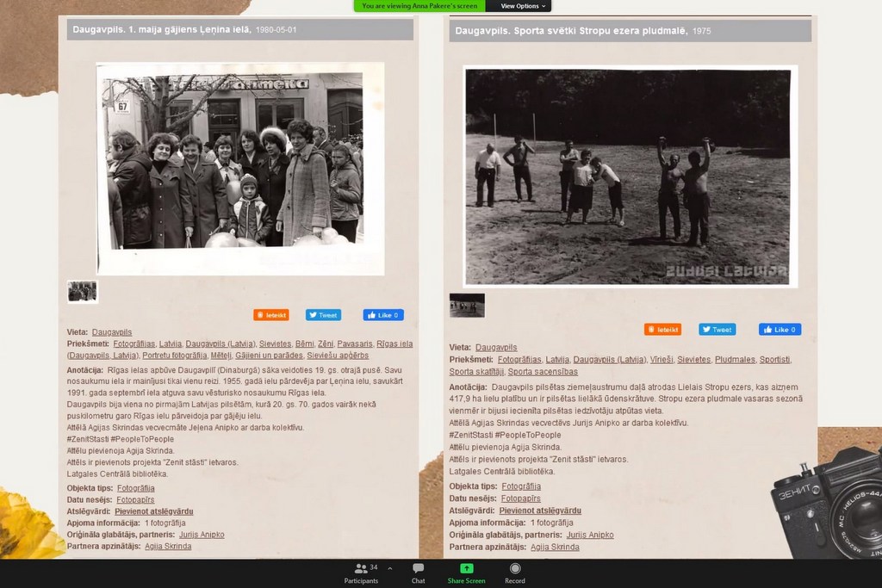Click Daugavpils (Latvija) keyword in right card
Screen dimensions: 882x588
tap(609, 359)
